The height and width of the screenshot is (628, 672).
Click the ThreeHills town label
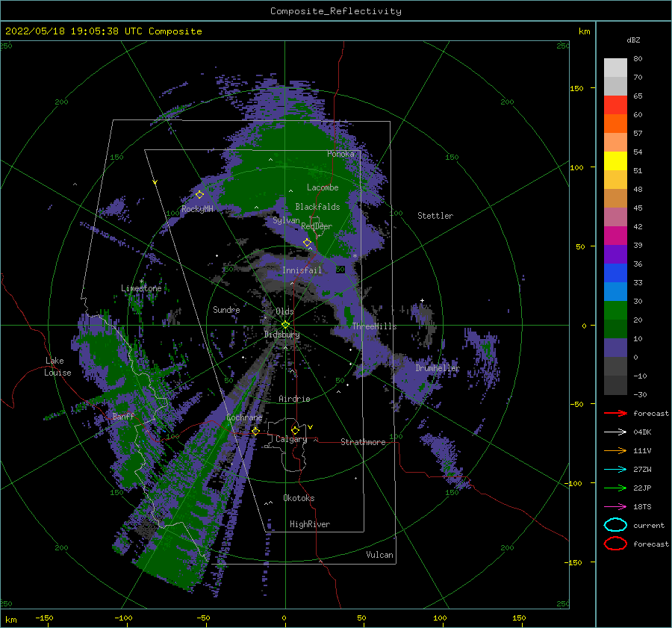tap(375, 326)
